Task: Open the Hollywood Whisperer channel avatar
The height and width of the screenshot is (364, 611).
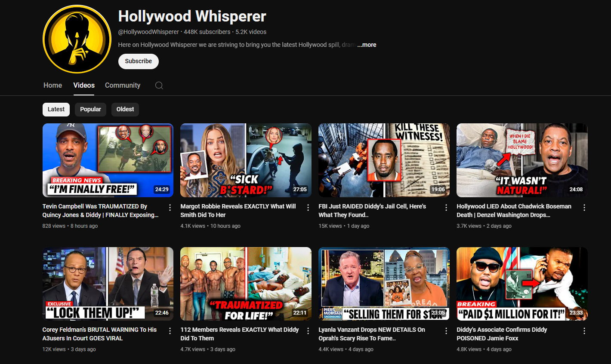Action: [x=77, y=39]
